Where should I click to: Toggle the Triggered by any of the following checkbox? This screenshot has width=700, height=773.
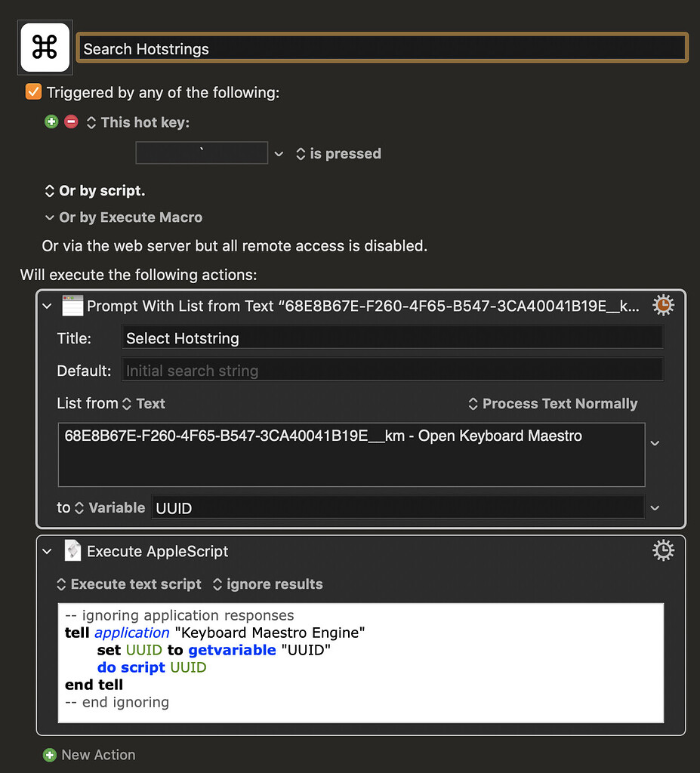coord(33,91)
